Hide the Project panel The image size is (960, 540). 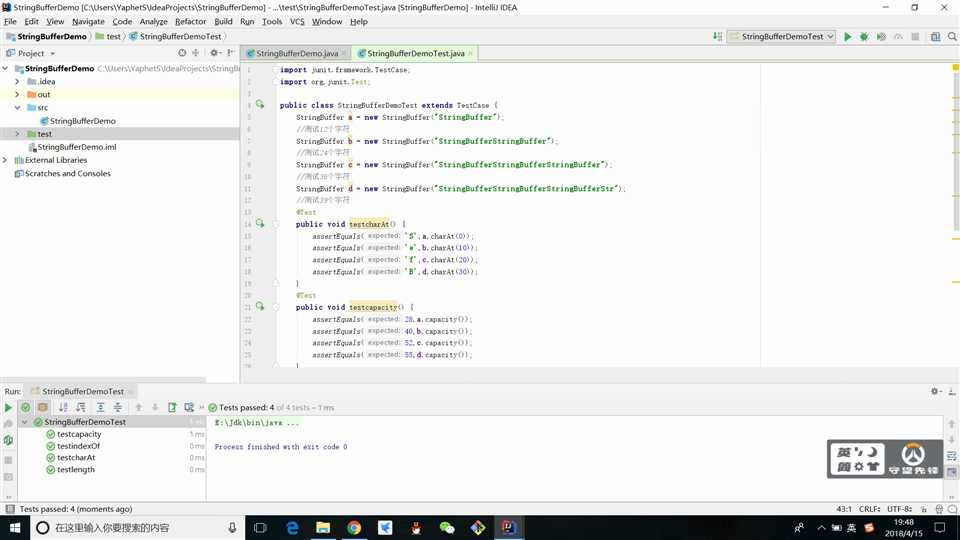click(231, 53)
